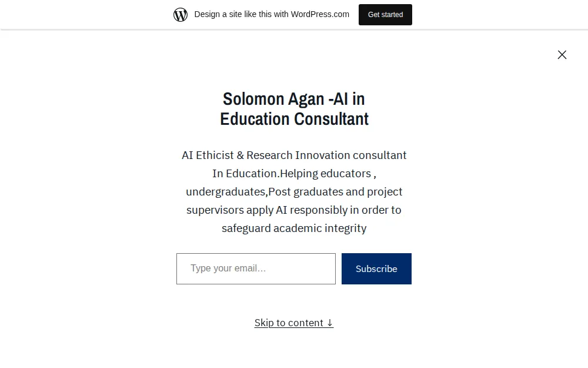Click Skip to content with the down arrow
This screenshot has width=588, height=368.
294,323
